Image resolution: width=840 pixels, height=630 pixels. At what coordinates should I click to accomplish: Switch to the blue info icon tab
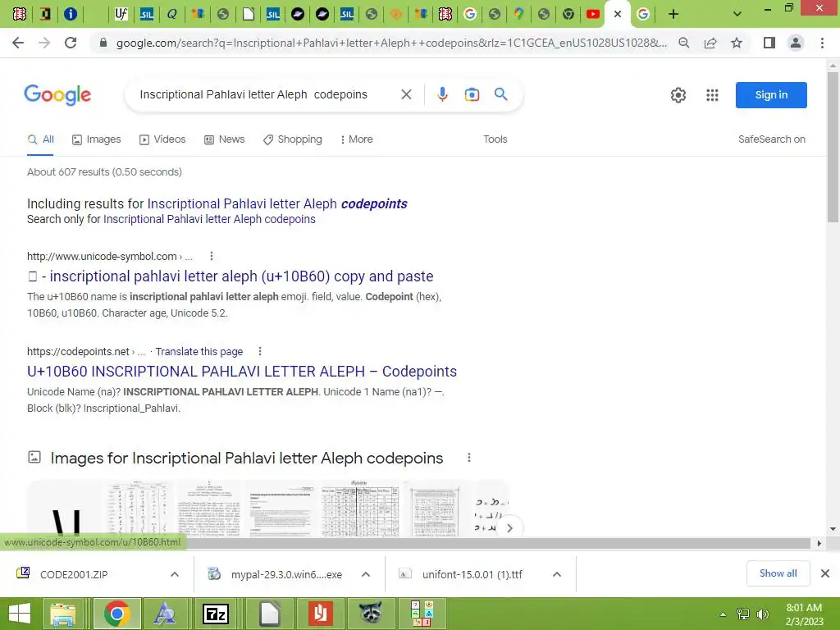71,15
